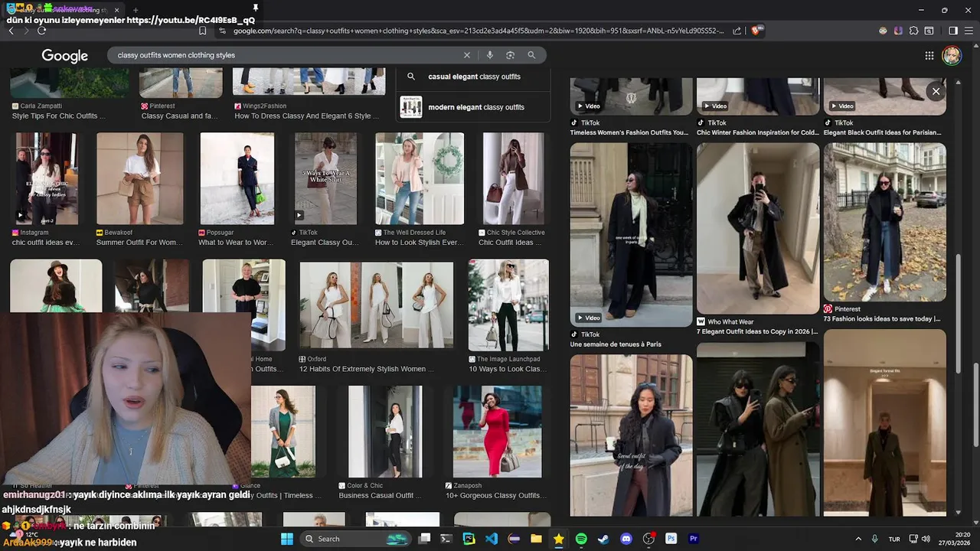Open Steam from taskbar

pyautogui.click(x=603, y=539)
